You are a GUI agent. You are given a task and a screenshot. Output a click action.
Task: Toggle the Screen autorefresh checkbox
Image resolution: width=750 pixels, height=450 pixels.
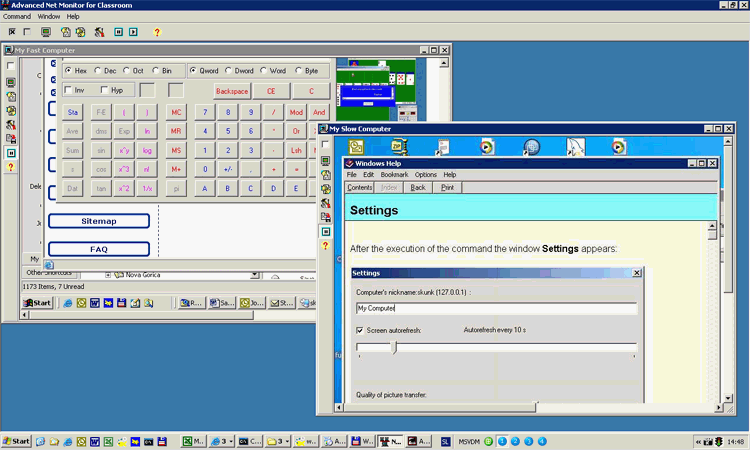click(x=361, y=329)
